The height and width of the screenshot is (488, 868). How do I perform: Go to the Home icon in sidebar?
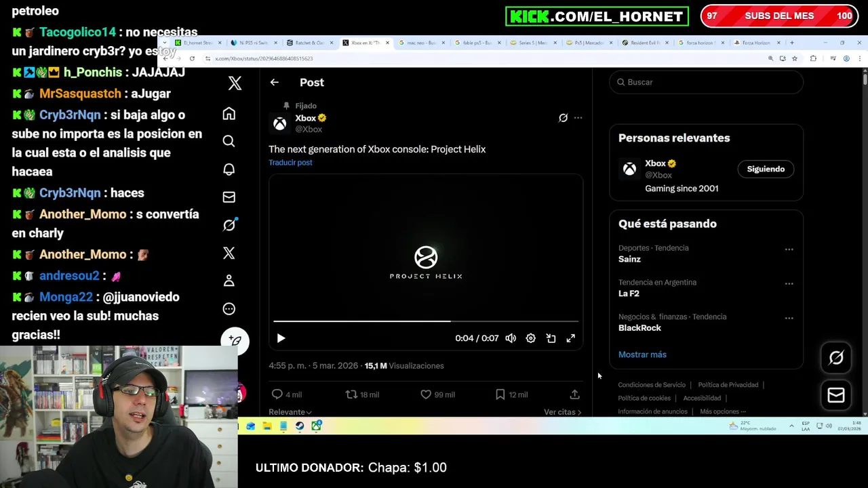coord(229,113)
